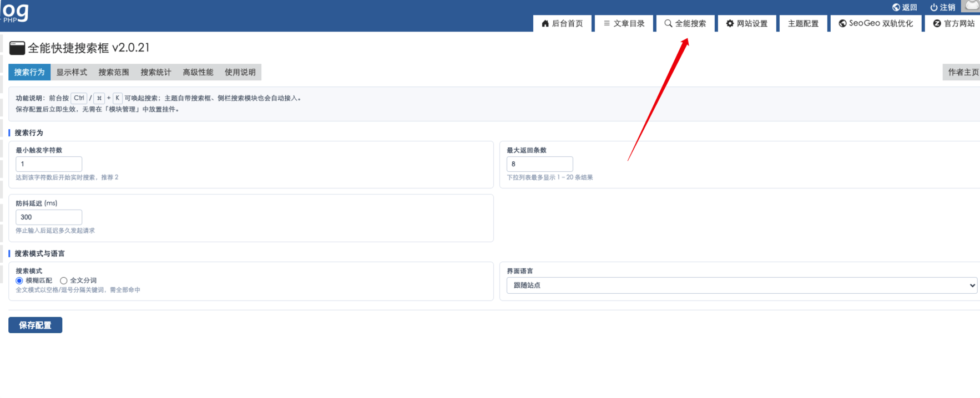
Task: Click the 返回 link
Action: pos(905,7)
